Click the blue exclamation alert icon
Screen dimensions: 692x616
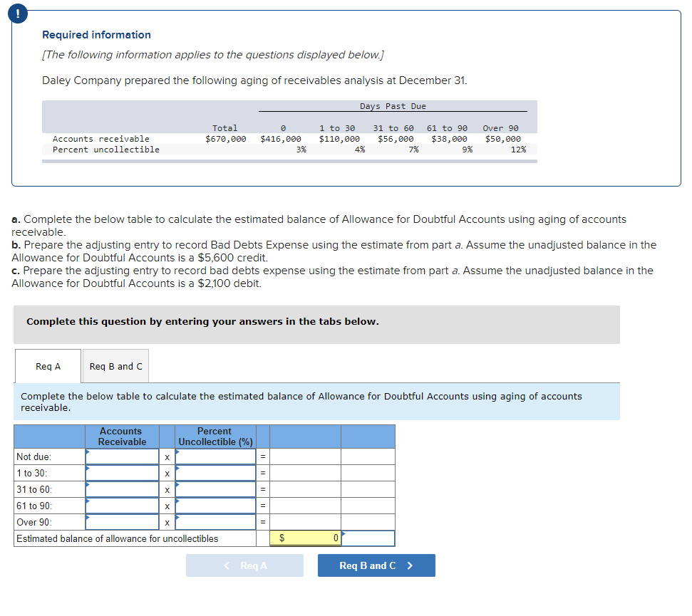[18, 14]
